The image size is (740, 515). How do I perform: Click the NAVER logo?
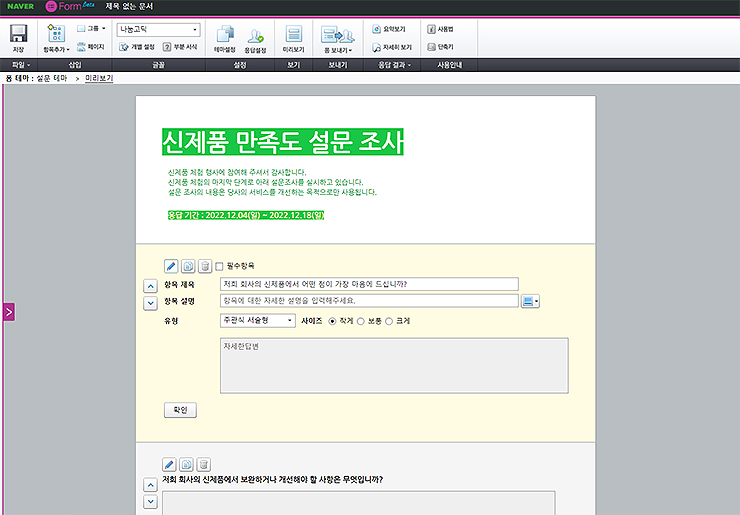[21, 7]
